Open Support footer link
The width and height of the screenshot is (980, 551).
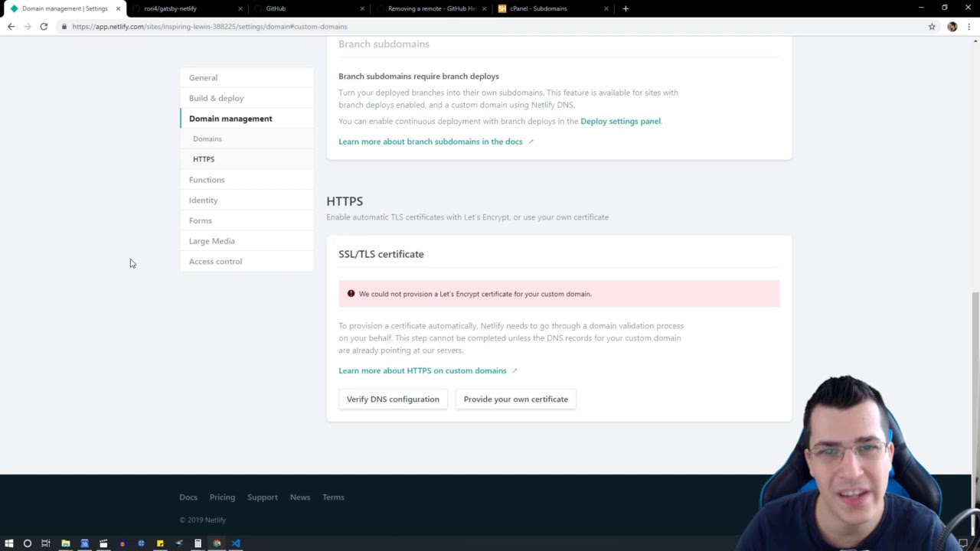[x=263, y=497]
